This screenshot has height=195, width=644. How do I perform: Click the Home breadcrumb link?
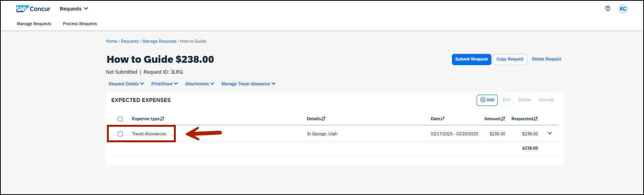point(112,41)
